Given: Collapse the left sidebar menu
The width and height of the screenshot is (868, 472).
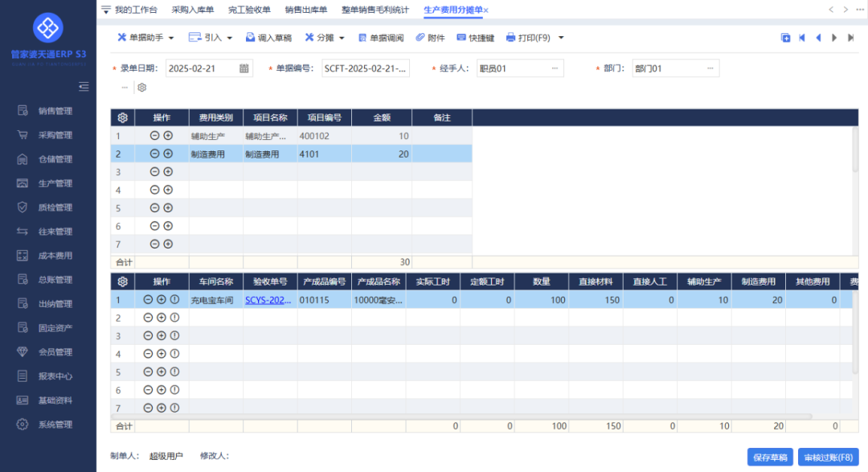Looking at the screenshot, I should [x=84, y=86].
